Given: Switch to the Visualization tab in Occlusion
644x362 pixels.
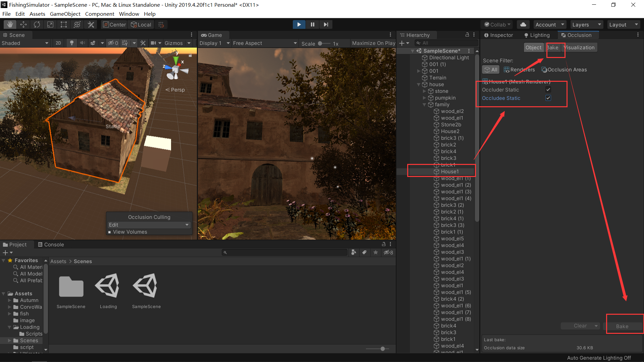Looking at the screenshot, I should click(579, 47).
